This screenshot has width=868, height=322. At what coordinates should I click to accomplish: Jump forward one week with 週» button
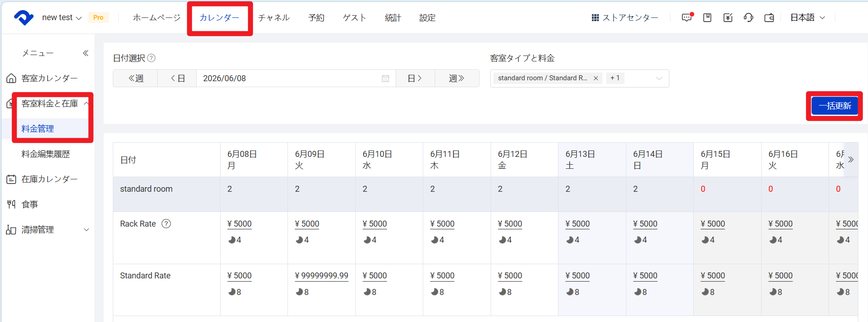pyautogui.click(x=457, y=78)
